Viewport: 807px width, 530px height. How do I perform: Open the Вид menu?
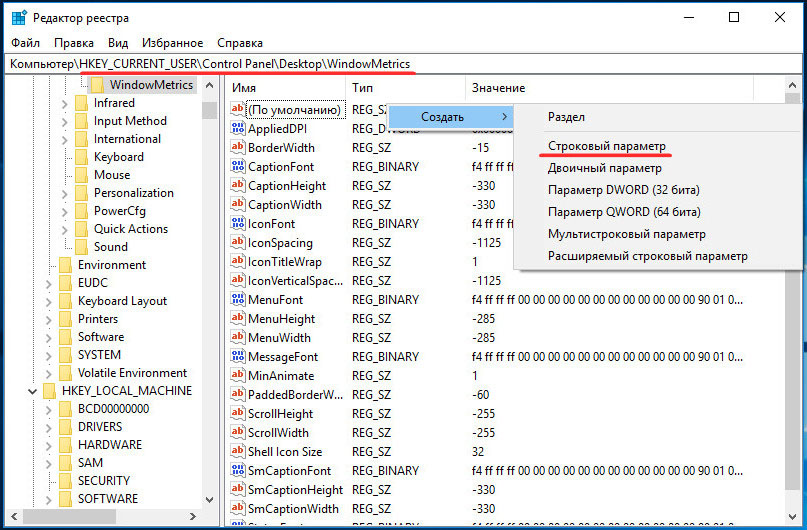click(x=118, y=43)
